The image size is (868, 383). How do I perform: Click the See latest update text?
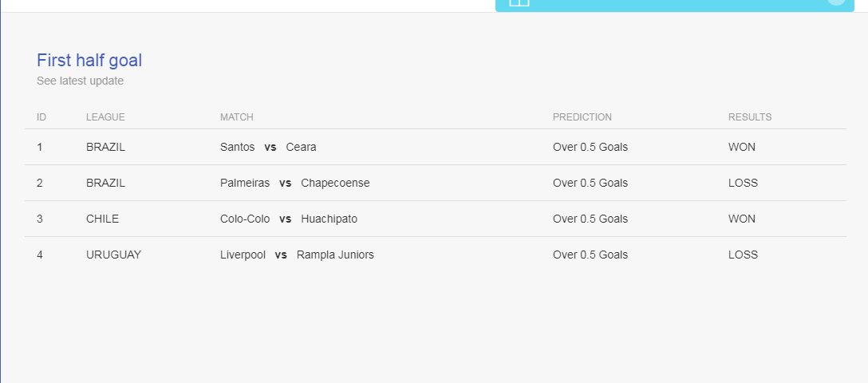(80, 81)
